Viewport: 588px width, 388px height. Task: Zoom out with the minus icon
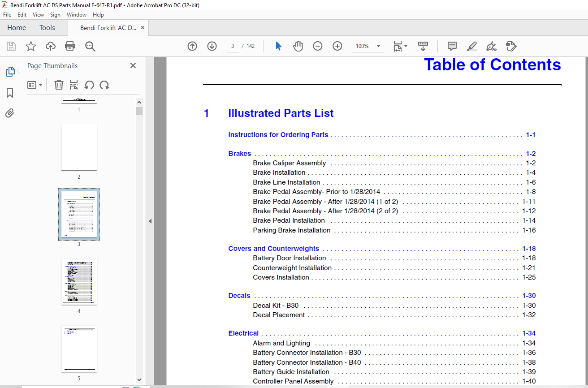tap(318, 46)
